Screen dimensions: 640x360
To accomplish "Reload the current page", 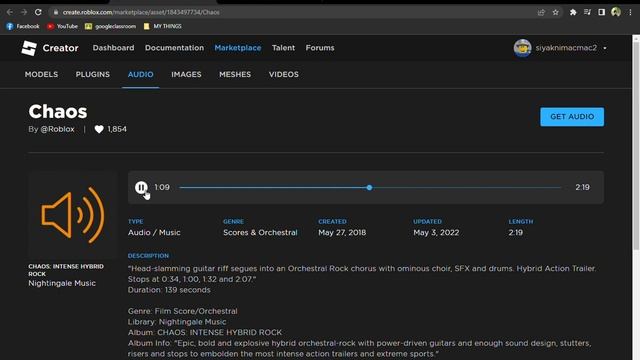I will tap(38, 12).
